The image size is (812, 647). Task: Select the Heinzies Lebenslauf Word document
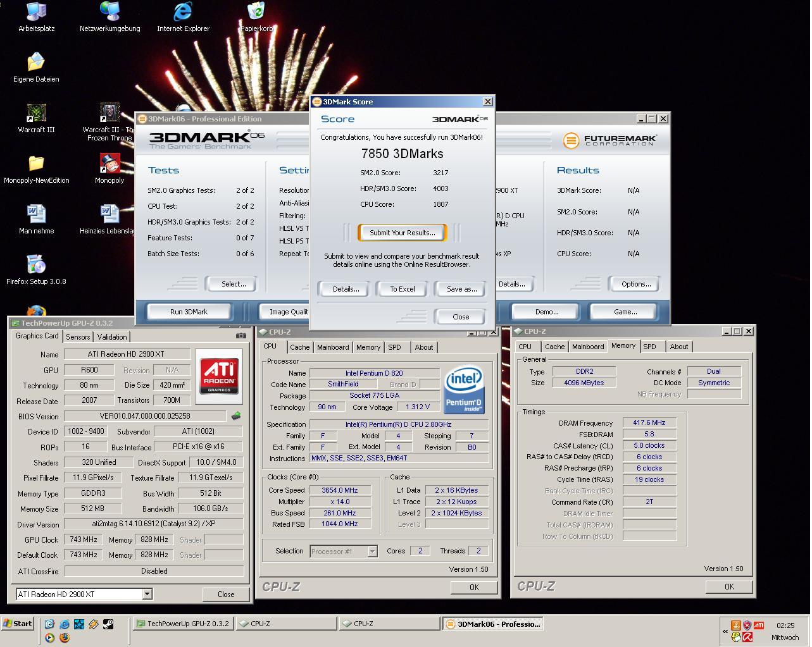tap(108, 220)
